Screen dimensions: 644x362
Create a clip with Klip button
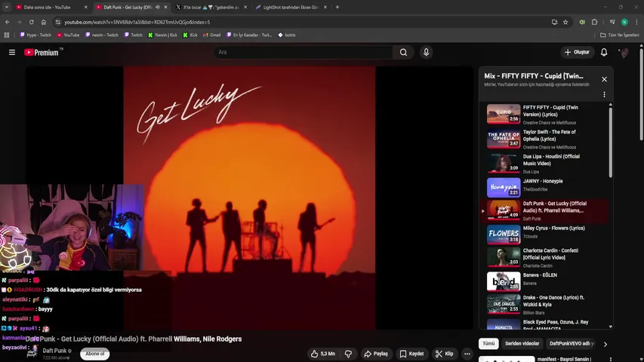[x=444, y=354]
